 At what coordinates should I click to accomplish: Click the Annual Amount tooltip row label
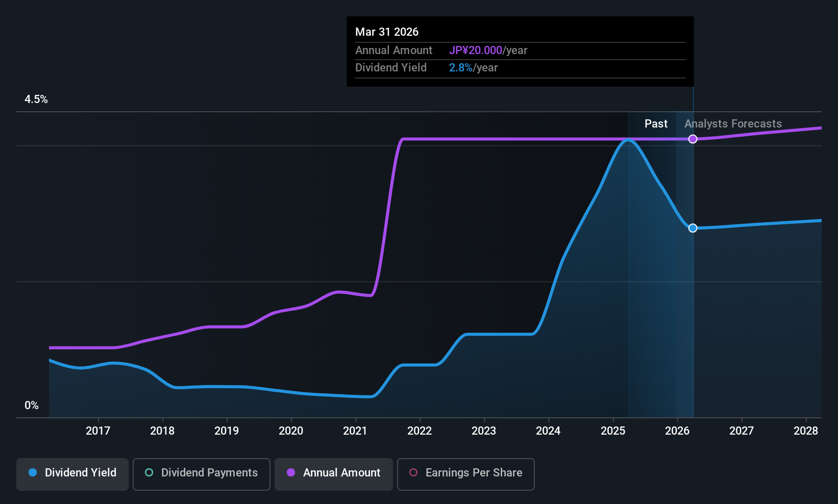pos(393,51)
